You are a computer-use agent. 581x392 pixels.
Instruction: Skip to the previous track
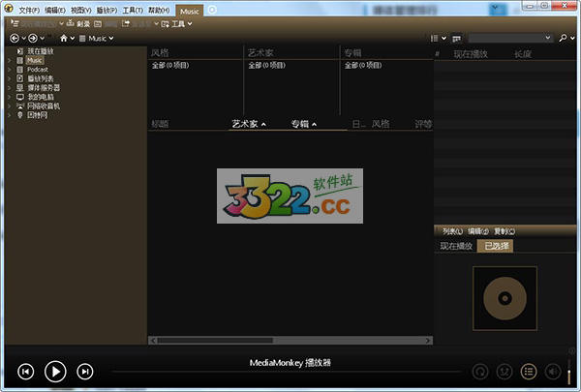tap(26, 371)
